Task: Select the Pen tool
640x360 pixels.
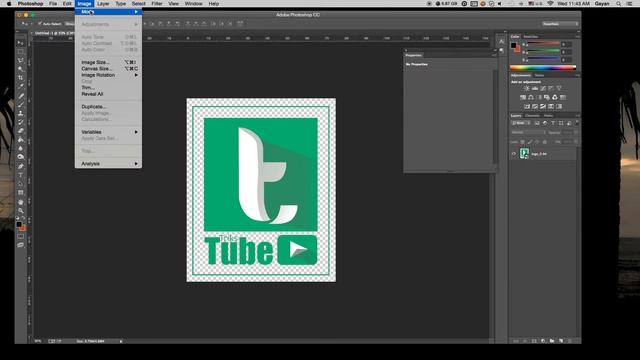Action: (x=20, y=167)
